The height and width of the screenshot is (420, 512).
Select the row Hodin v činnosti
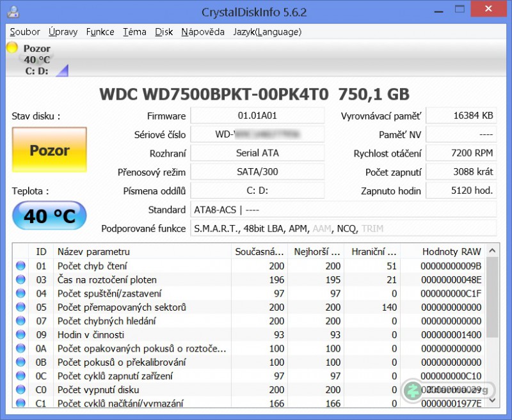click(x=249, y=334)
